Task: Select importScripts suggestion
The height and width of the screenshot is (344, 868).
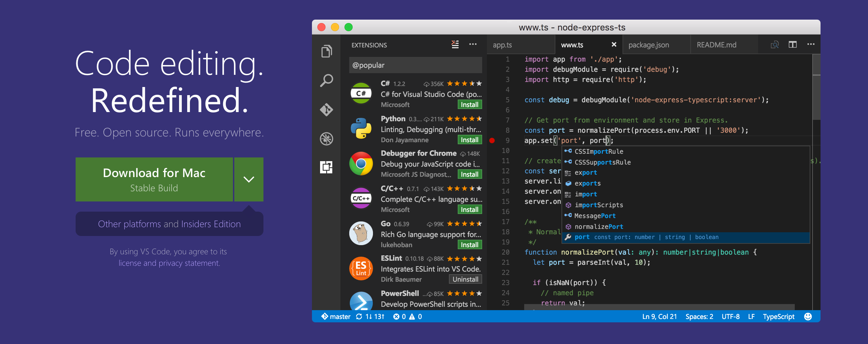Action: [x=686, y=205]
